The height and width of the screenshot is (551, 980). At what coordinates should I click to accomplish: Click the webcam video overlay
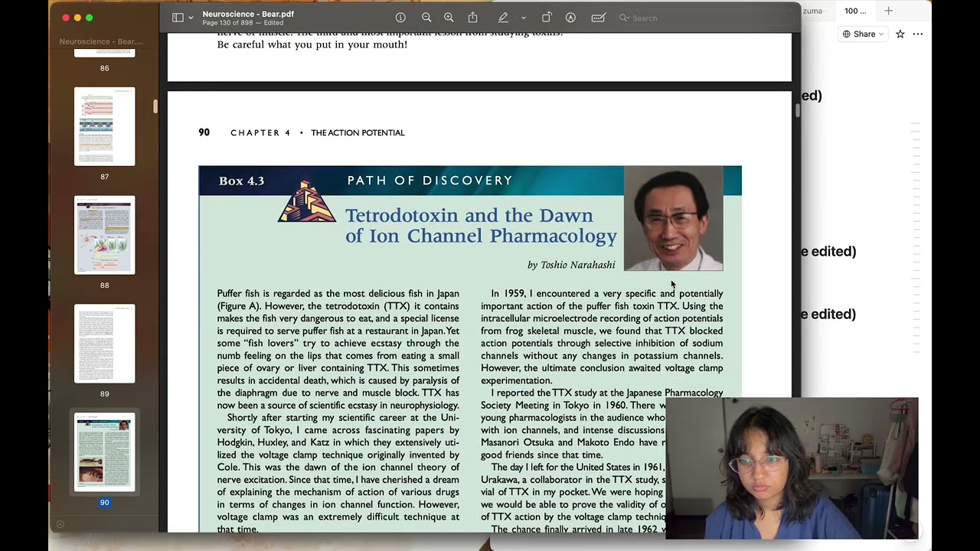coord(792,468)
